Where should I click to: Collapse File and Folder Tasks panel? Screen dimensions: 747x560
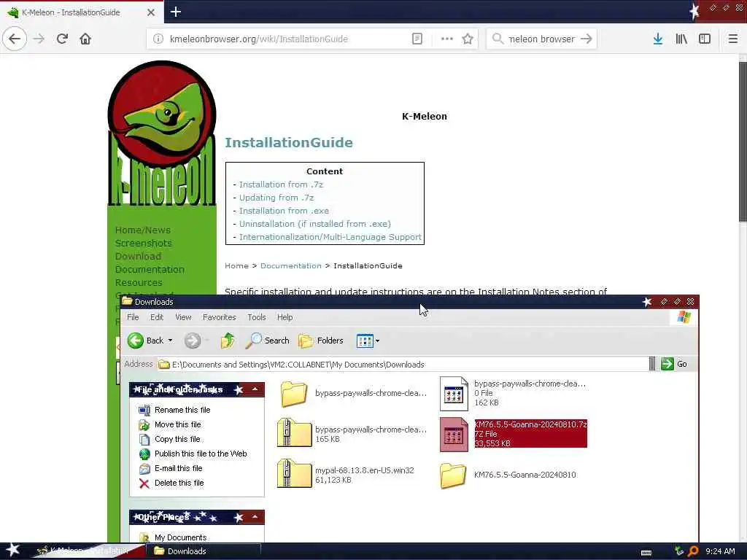coord(255,389)
